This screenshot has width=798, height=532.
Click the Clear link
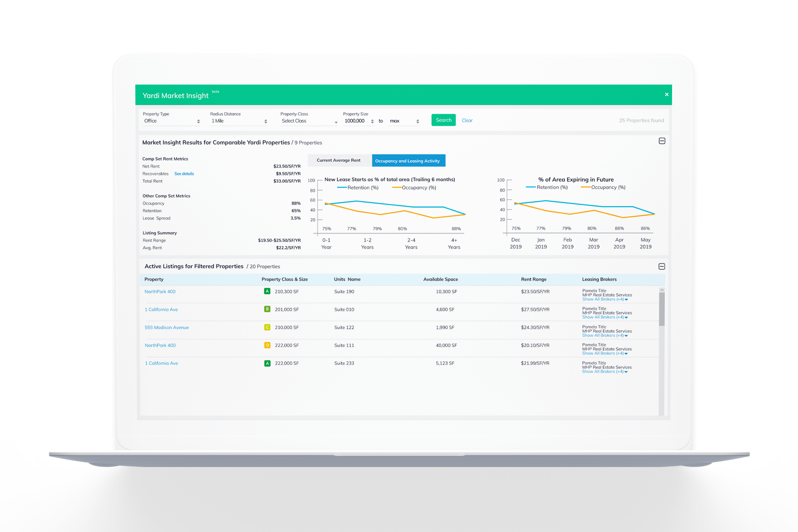[x=467, y=121]
